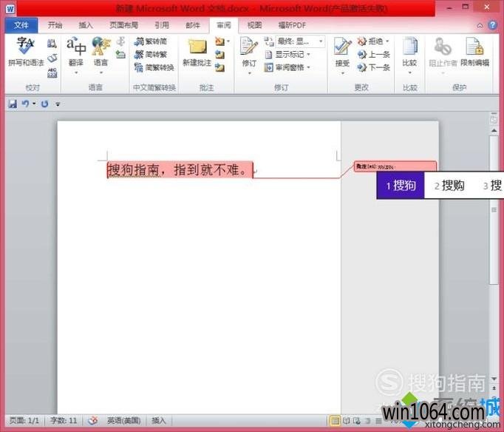Switch to the 开始 tab

[x=55, y=25]
